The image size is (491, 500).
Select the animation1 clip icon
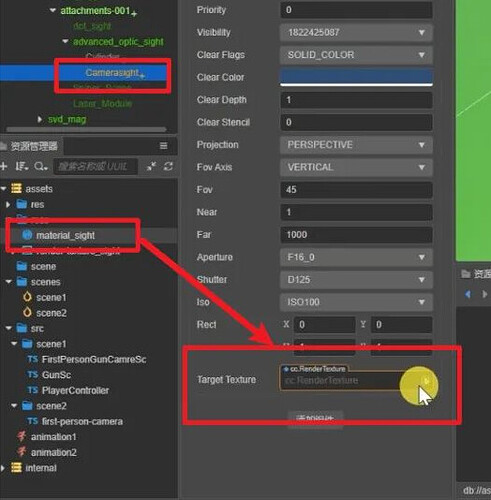22,436
